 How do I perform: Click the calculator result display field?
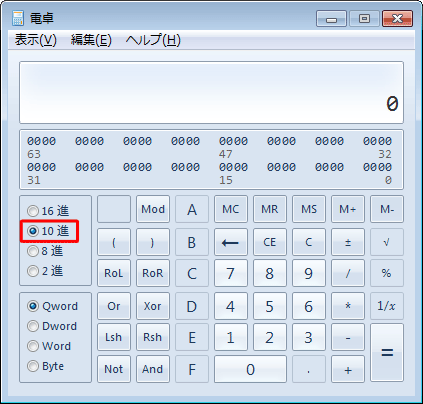211,92
